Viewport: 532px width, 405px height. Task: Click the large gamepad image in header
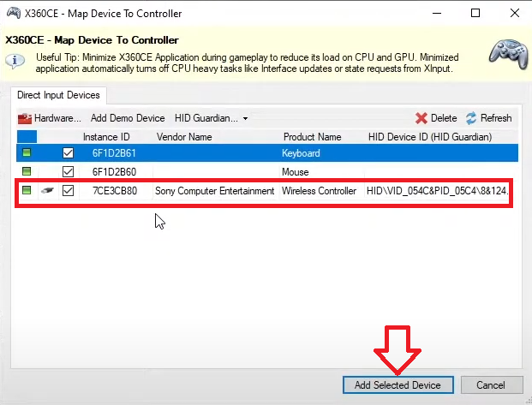509,54
